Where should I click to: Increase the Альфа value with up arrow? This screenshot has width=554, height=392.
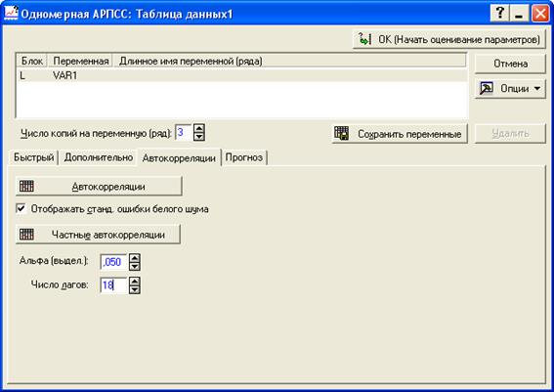[134, 258]
